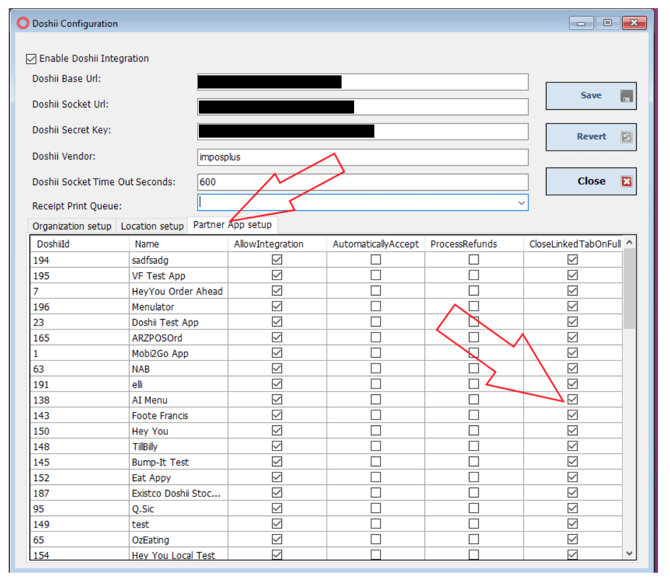Click the Doshii Base Url field
This screenshot has height=580, width=670.
click(x=363, y=82)
